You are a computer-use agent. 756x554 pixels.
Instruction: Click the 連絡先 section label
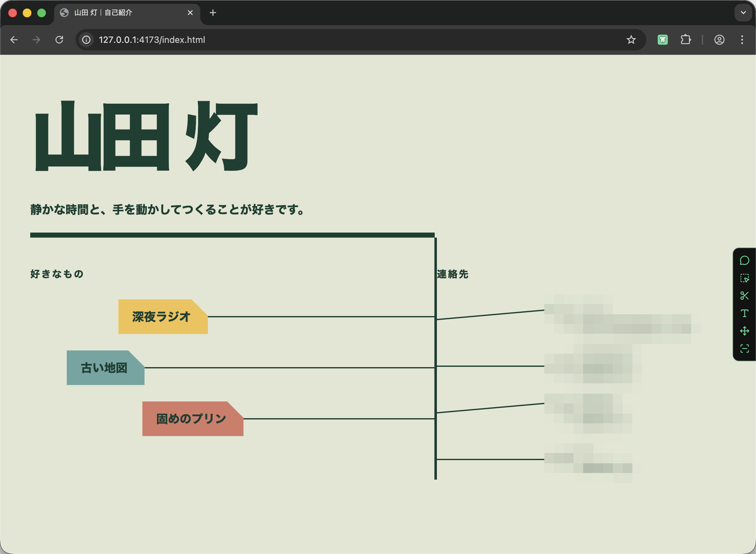point(453,274)
